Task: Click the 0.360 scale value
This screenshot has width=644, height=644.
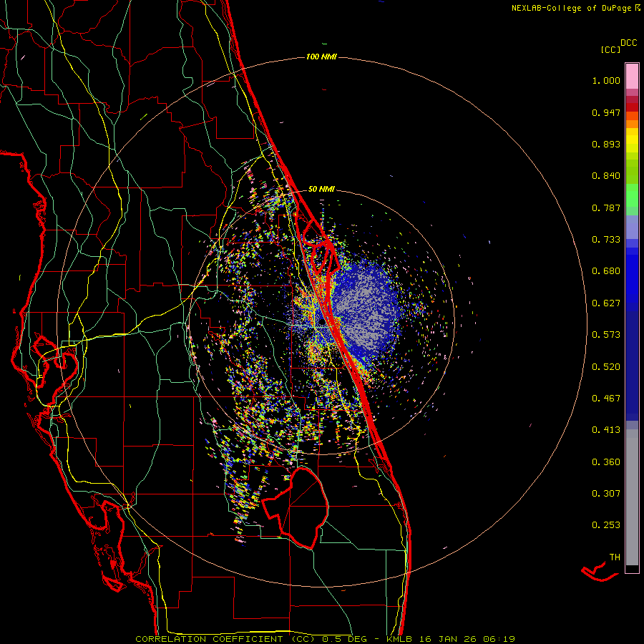Action: tap(606, 462)
